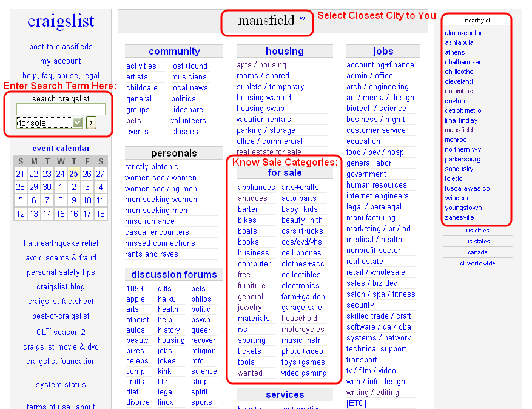The width and height of the screenshot is (532, 409).
Task: Switch to akron-canton in nearby cl
Action: (x=464, y=33)
